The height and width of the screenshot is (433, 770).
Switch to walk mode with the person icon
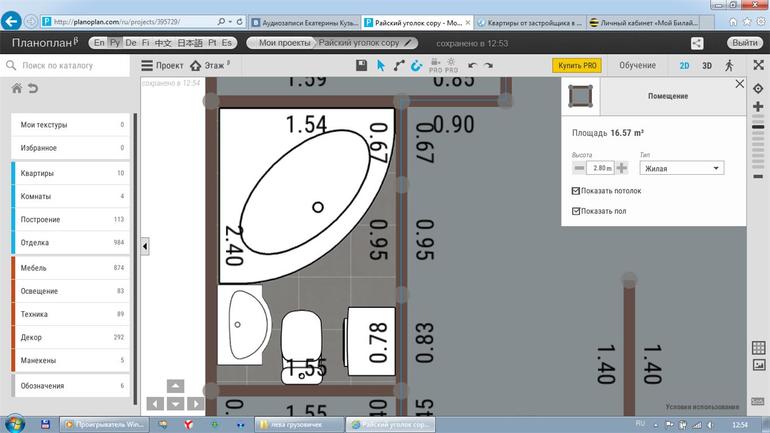[729, 65]
